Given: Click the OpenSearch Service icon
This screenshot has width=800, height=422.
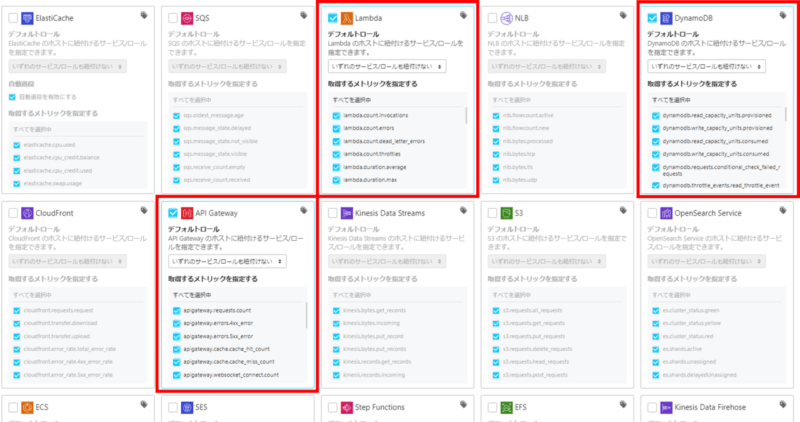Looking at the screenshot, I should point(666,213).
